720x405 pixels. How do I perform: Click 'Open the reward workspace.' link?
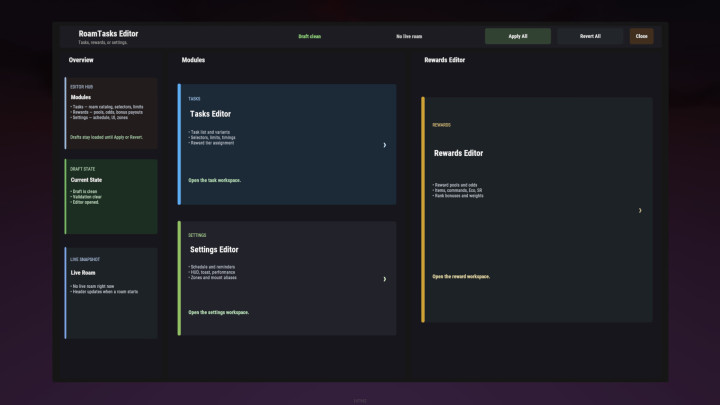[461, 276]
